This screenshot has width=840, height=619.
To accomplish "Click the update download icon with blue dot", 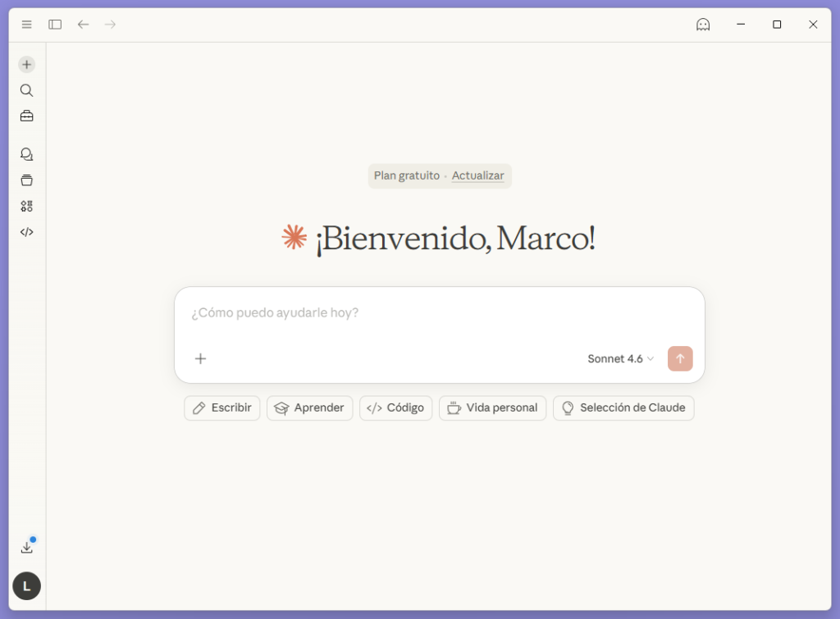I will click(x=26, y=546).
